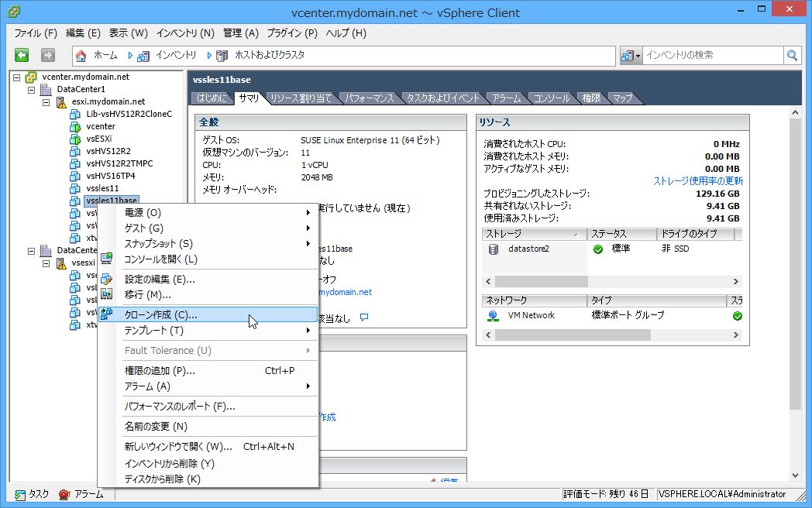The height and width of the screenshot is (508, 812).
Task: Click the Migrate menu icon
Action: 107,294
